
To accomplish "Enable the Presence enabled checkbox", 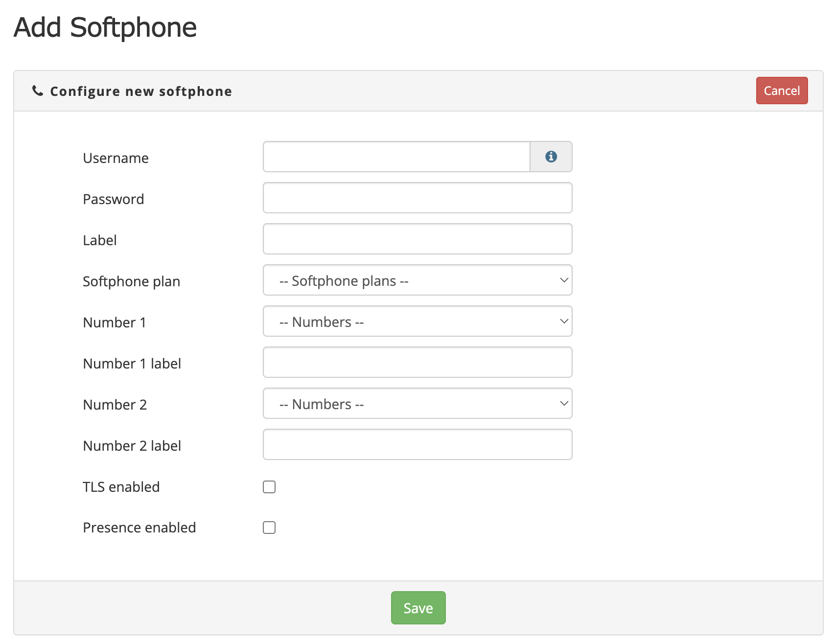I will click(x=269, y=527).
